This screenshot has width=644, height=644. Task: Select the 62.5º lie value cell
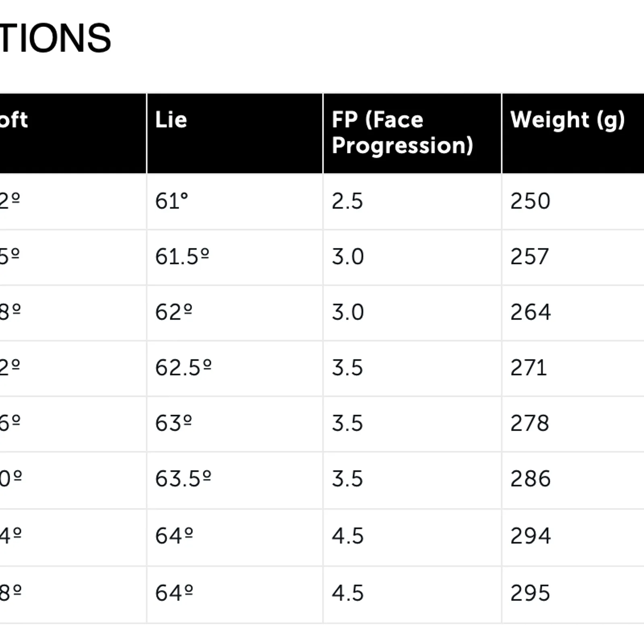click(x=184, y=367)
